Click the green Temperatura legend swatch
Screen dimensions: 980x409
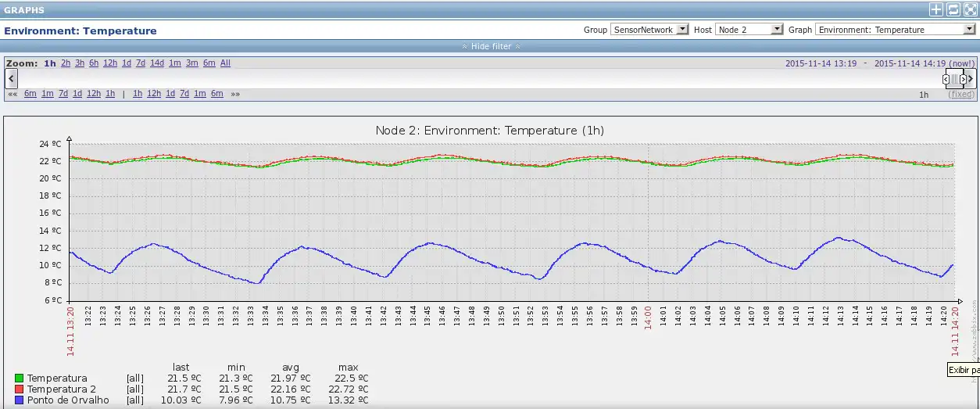point(20,379)
